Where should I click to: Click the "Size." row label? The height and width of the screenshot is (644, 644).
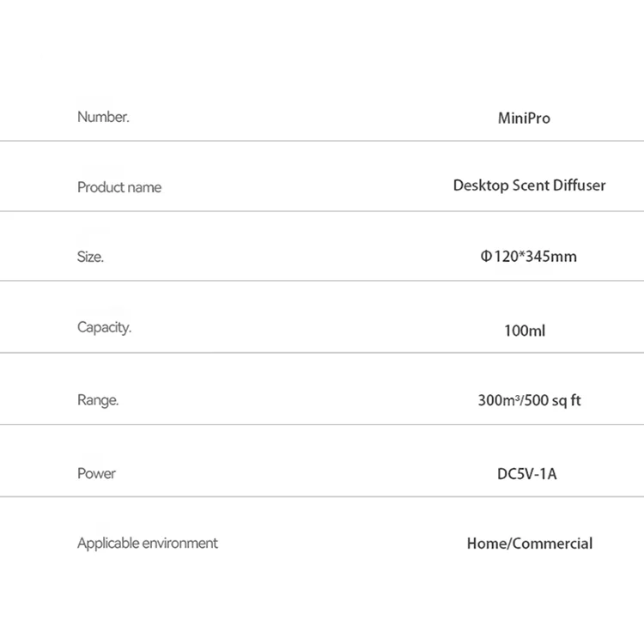[90, 257]
